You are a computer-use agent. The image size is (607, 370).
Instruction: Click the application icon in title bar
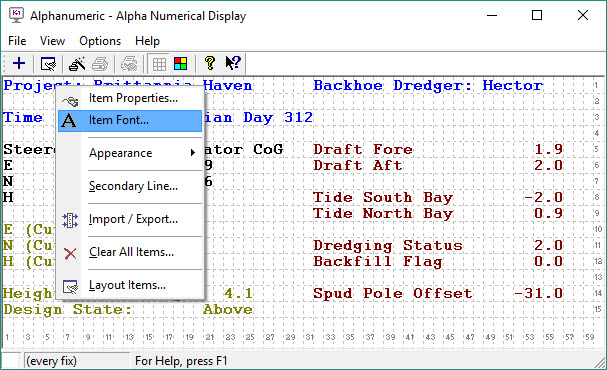click(17, 15)
